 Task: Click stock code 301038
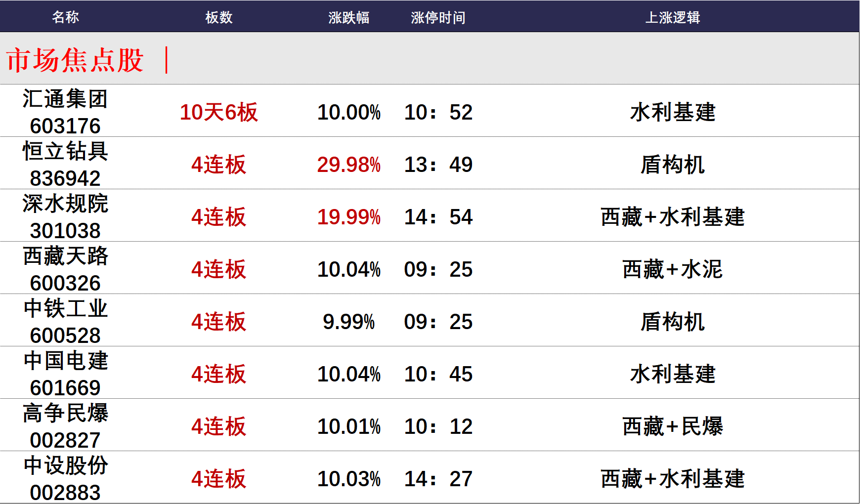[x=65, y=231]
